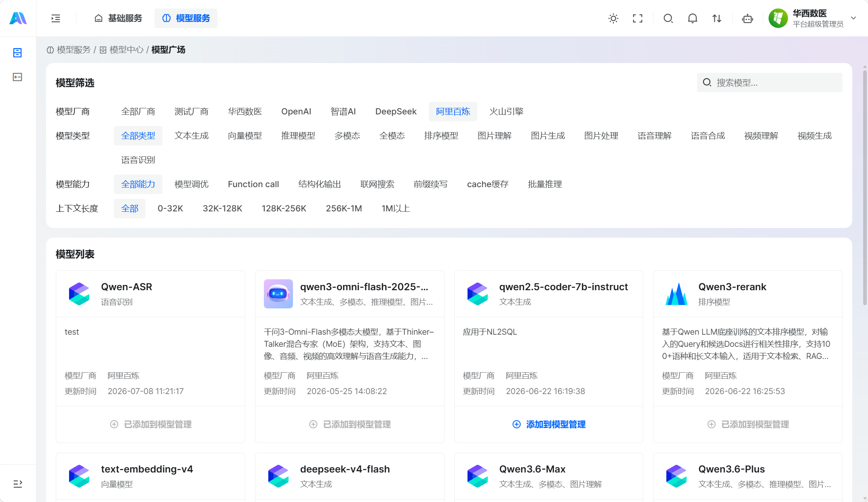This screenshot has height=502, width=868.
Task: Filter by vendor 智谱AI
Action: click(343, 112)
